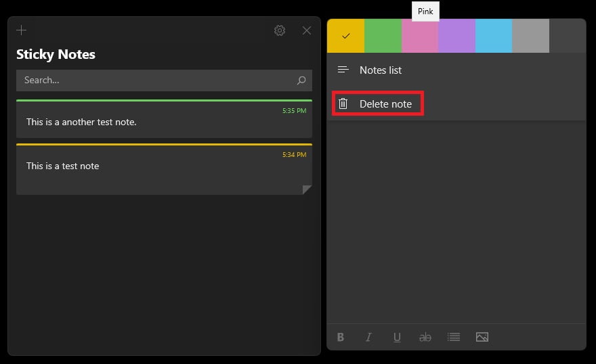The width and height of the screenshot is (596, 364).
Task: Click the 5:34 PM timestamp
Action: coord(294,155)
